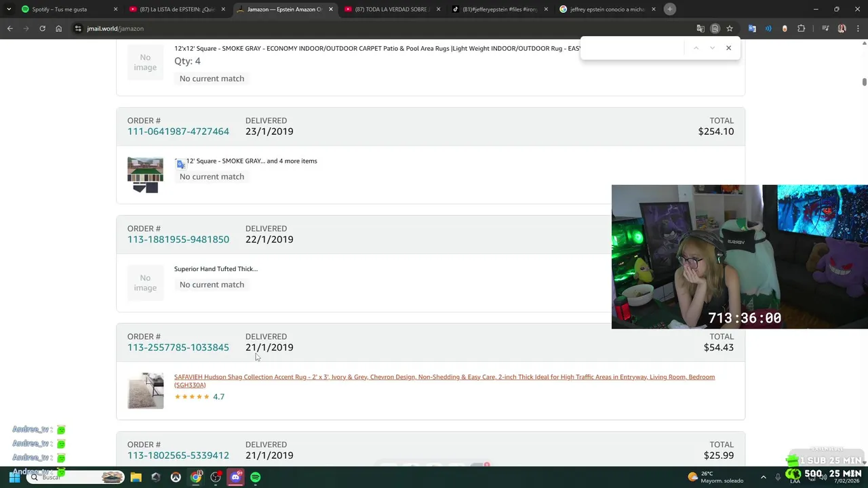Open order 113-1802565-5339412
This screenshot has height=488, width=868.
pyautogui.click(x=178, y=455)
